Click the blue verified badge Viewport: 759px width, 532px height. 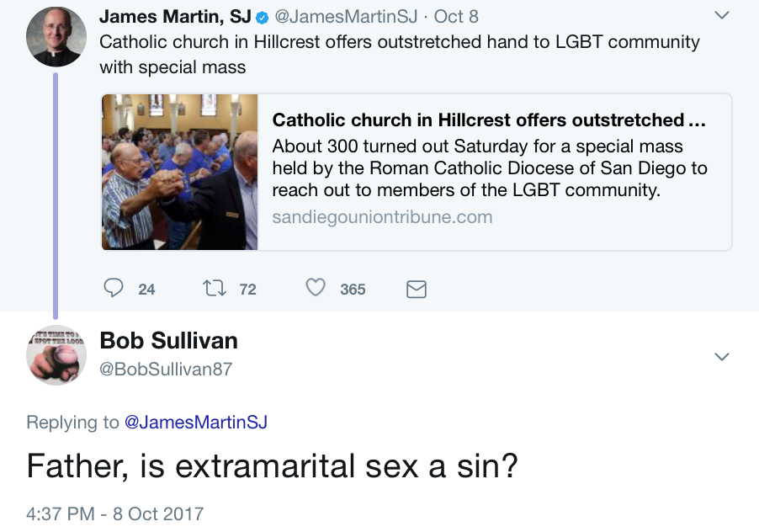(262, 18)
